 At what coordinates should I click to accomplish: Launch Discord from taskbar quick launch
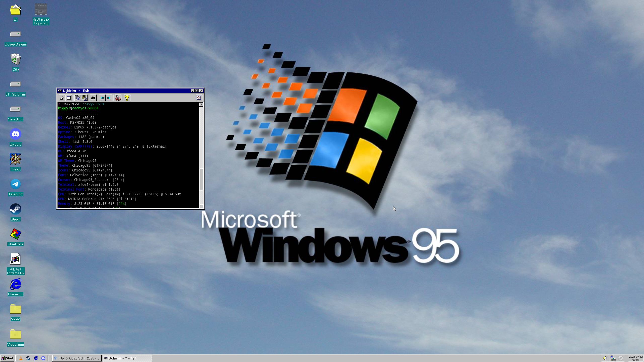[x=43, y=358]
